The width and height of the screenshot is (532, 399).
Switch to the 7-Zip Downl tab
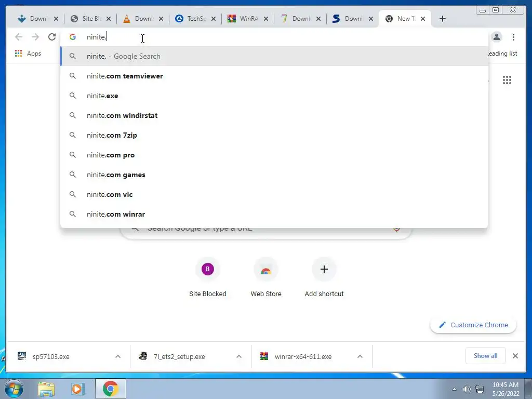pos(300,19)
